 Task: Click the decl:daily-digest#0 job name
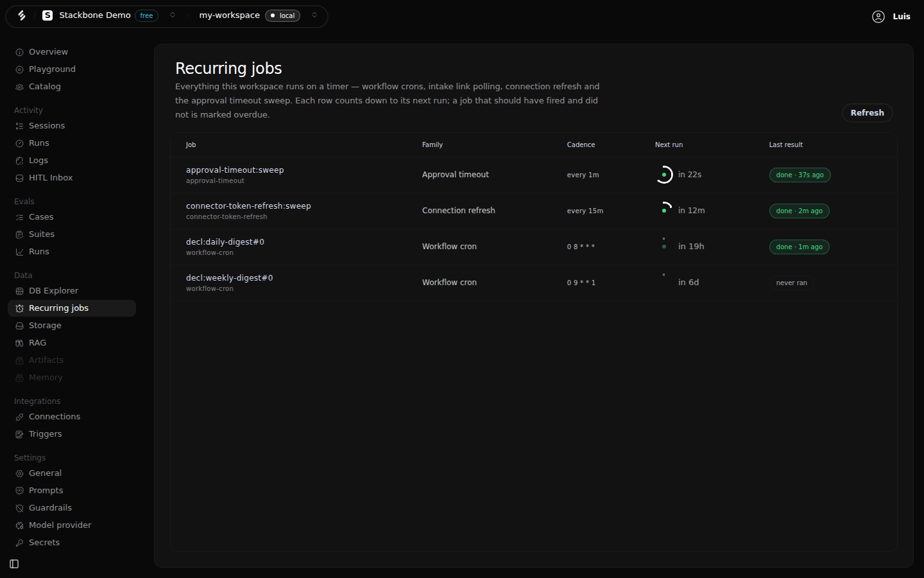225,242
